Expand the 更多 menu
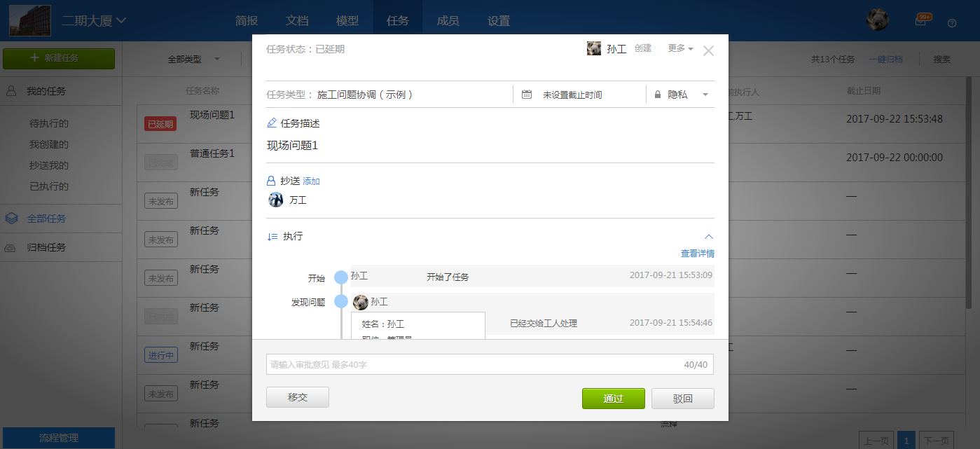 tap(680, 49)
